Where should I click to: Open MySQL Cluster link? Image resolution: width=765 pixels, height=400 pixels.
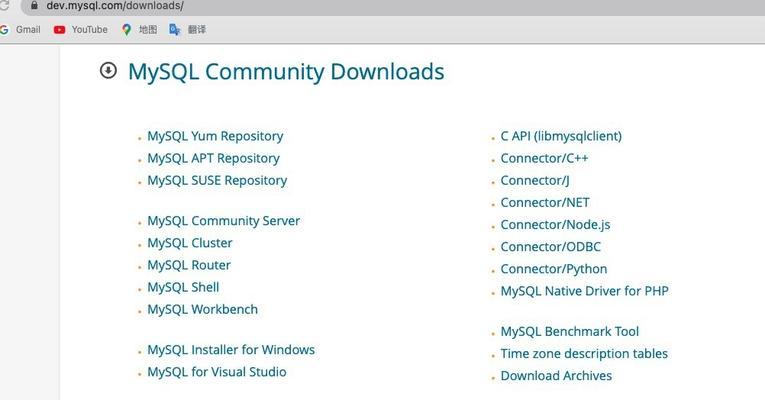(190, 243)
